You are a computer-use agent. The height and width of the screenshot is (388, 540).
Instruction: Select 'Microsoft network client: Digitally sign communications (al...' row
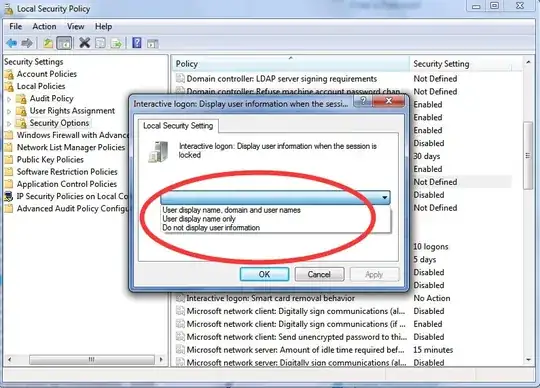tap(296, 311)
